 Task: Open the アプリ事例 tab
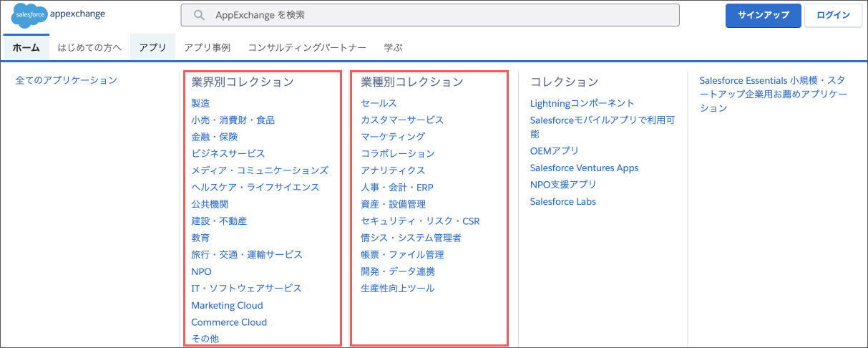coord(207,47)
